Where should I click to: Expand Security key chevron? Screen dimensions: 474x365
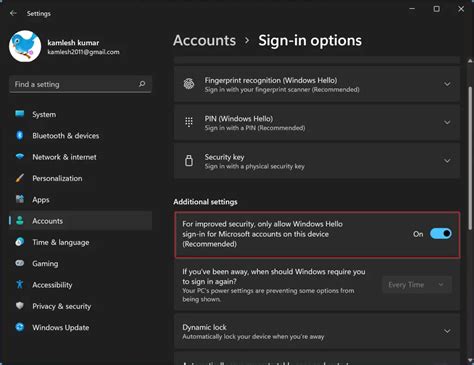tap(447, 161)
